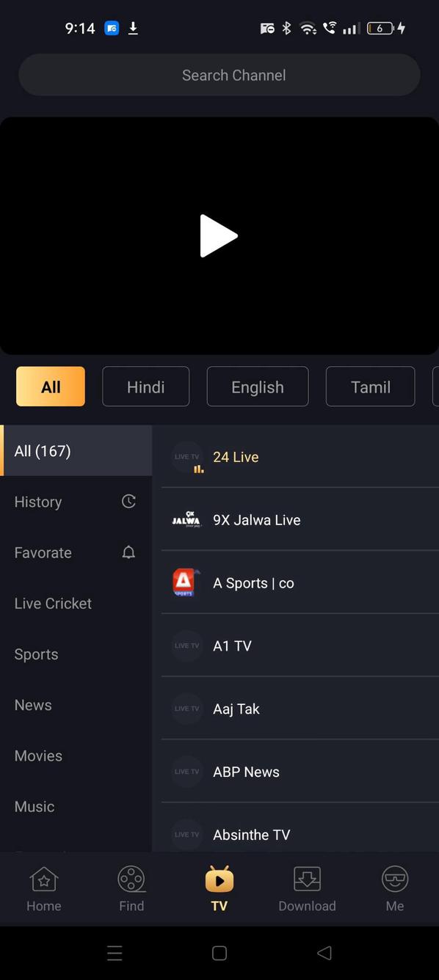The height and width of the screenshot is (980, 439).
Task: Switch to the Tamil language tab
Action: pos(370,387)
